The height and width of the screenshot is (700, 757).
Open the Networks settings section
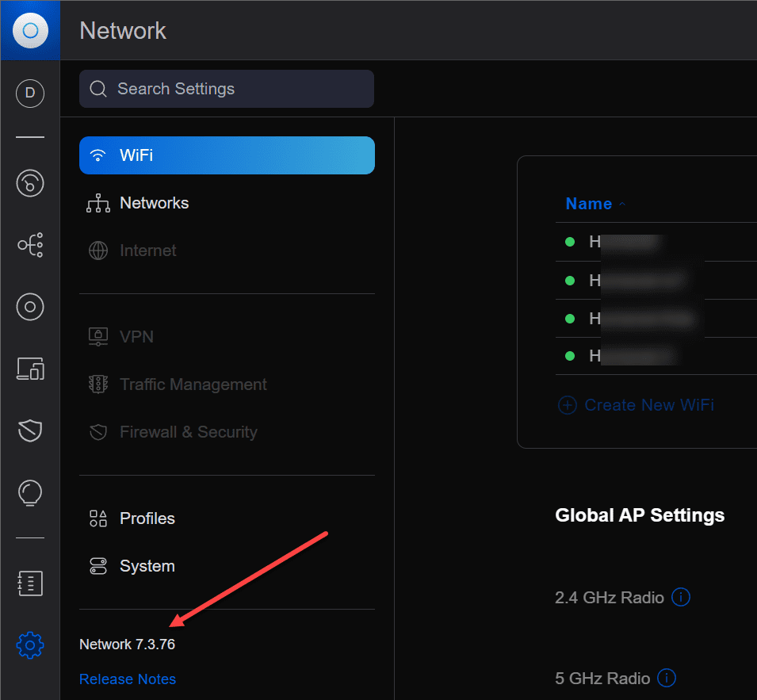pyautogui.click(x=154, y=203)
